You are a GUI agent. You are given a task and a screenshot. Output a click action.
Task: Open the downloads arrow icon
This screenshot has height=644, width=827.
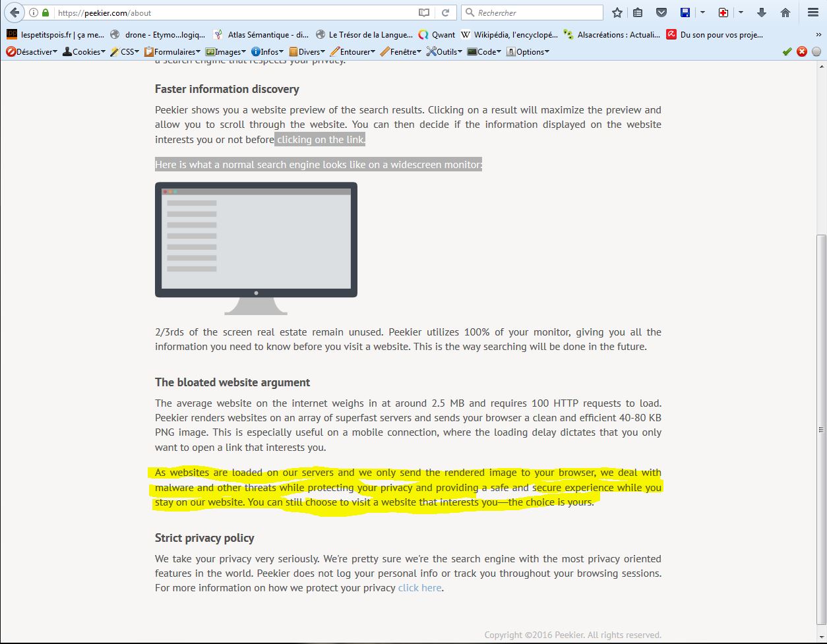[x=762, y=13]
